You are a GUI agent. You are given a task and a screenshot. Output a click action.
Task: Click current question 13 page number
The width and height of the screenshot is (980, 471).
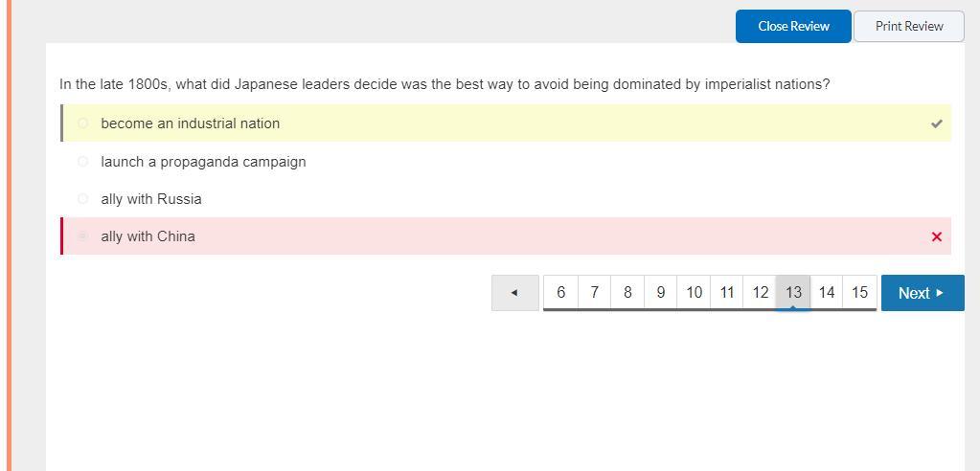pos(793,293)
